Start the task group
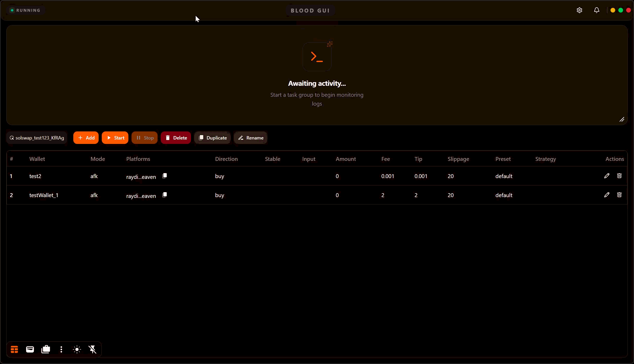 (115, 138)
